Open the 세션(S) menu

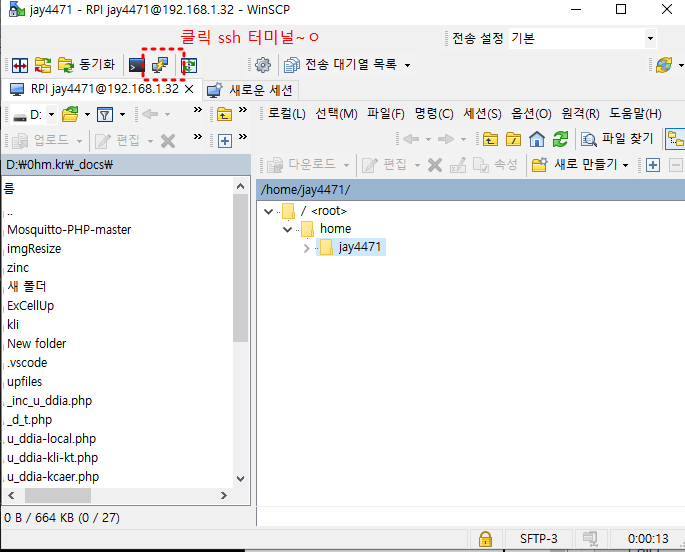pos(482,114)
